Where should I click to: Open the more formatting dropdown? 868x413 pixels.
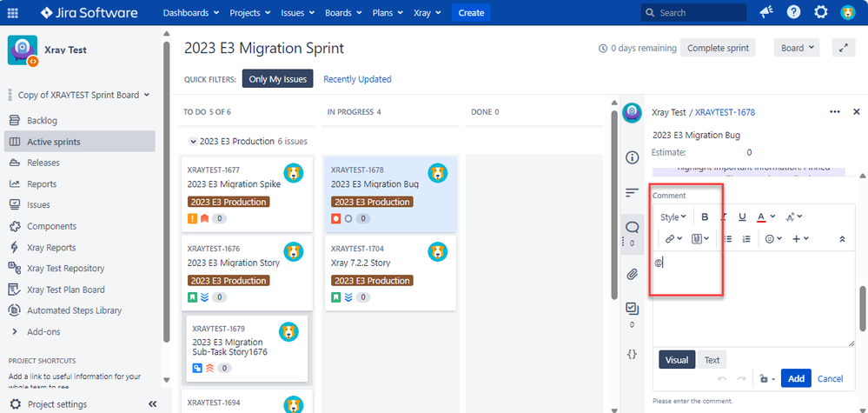click(x=794, y=217)
